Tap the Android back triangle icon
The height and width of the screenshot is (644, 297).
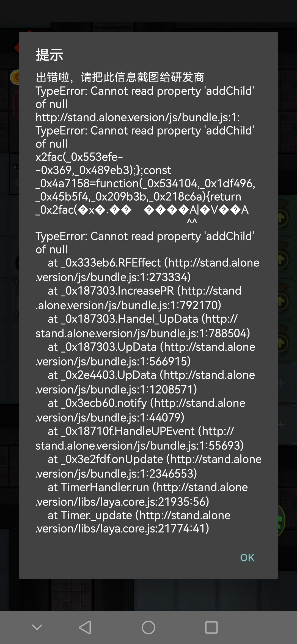coord(85,627)
